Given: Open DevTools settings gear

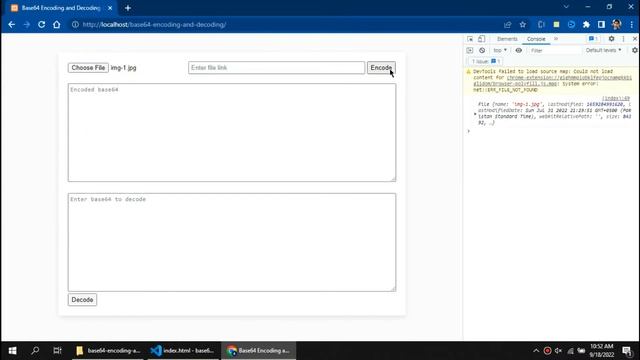Looking at the screenshot, I should pyautogui.click(x=611, y=39).
